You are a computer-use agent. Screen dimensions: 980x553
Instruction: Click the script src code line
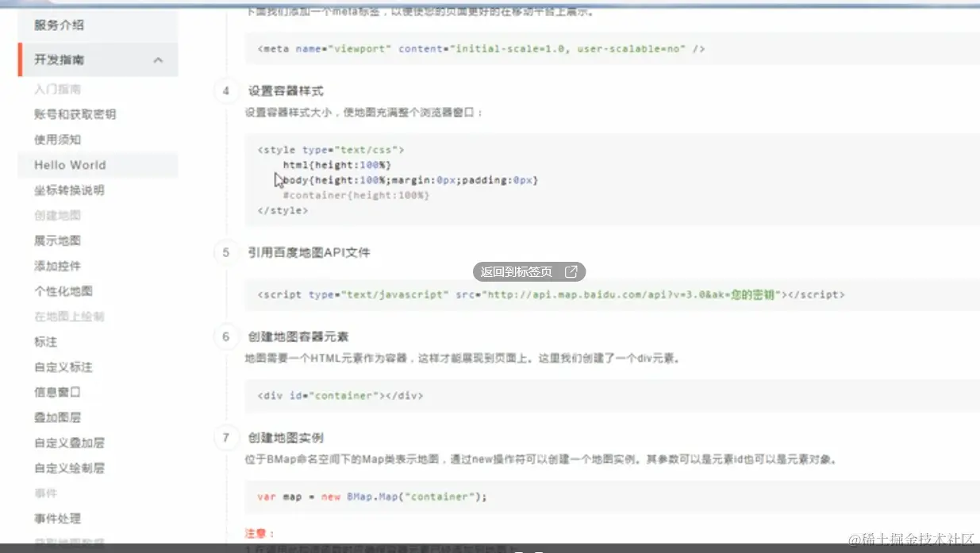coord(551,294)
